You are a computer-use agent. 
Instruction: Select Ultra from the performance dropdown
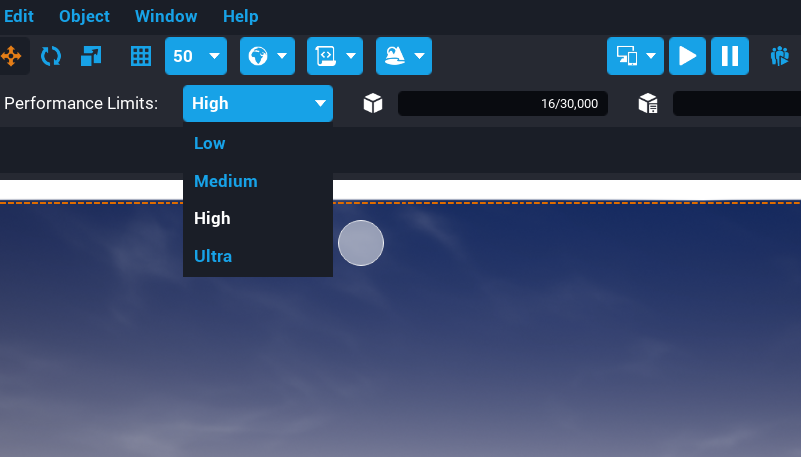click(213, 256)
